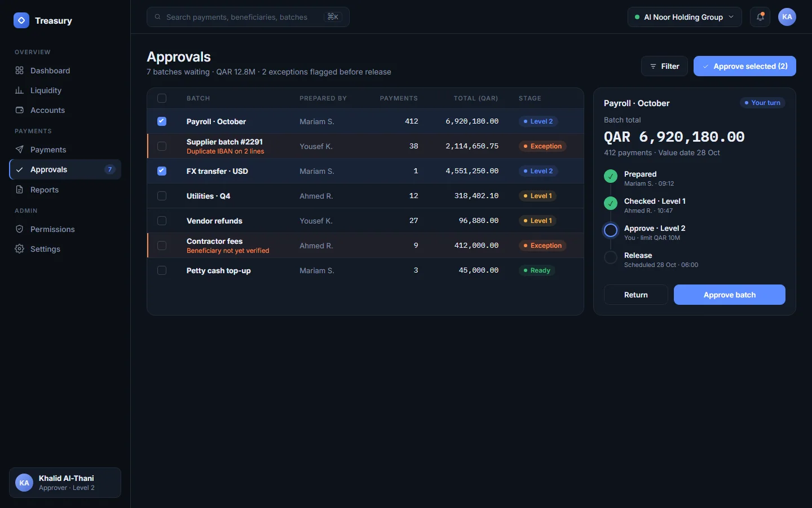Image resolution: width=812 pixels, height=508 pixels.
Task: Click the Permissions shield icon
Action: click(x=20, y=229)
